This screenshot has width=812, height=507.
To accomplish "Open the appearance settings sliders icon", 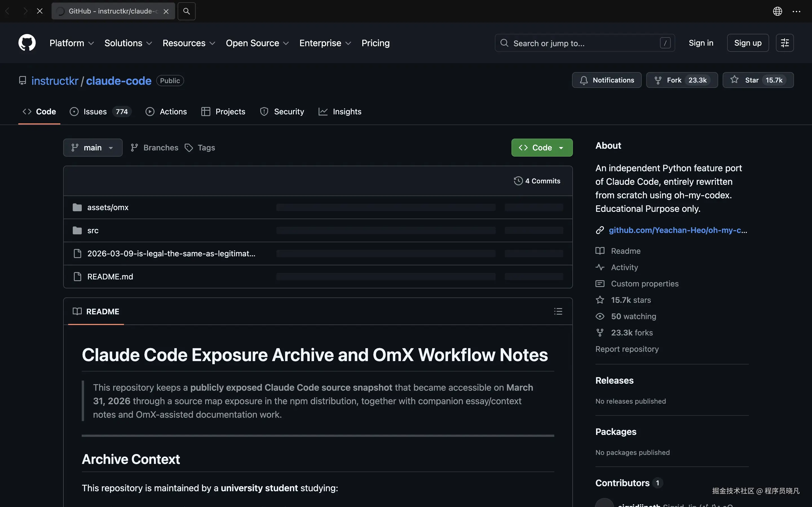I will click(784, 43).
